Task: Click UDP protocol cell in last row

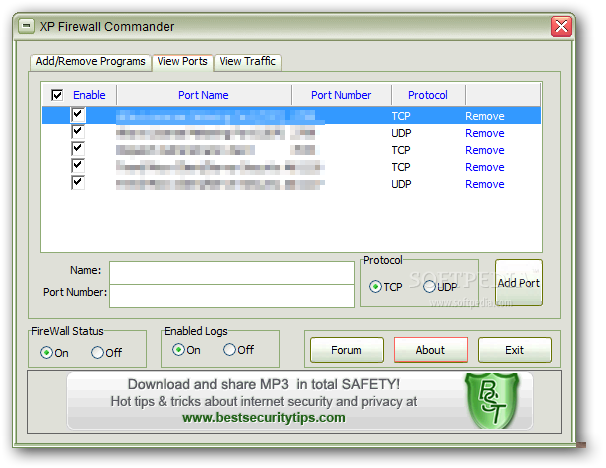Action: [x=401, y=184]
